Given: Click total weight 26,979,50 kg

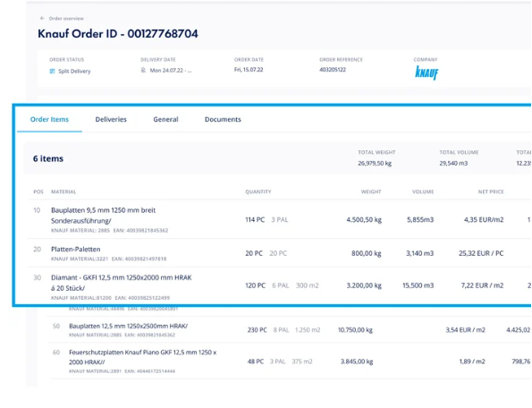Looking at the screenshot, I should coord(375,163).
